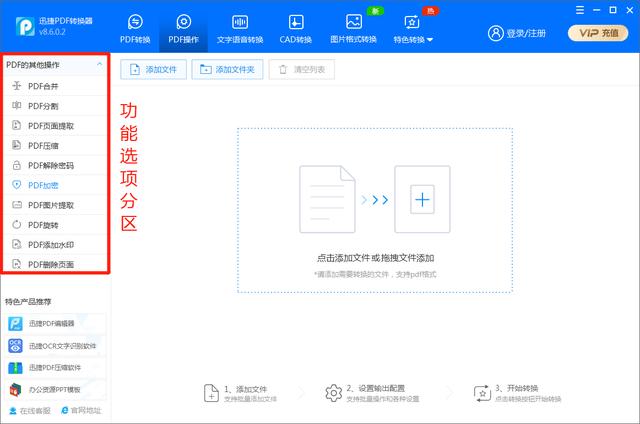Open 官网地址 website link

(x=81, y=410)
